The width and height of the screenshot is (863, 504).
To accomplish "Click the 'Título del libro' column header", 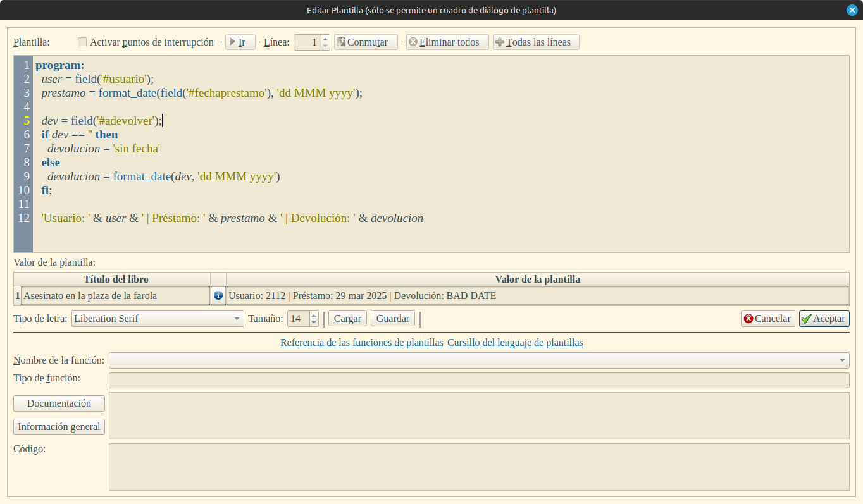I will [116, 279].
